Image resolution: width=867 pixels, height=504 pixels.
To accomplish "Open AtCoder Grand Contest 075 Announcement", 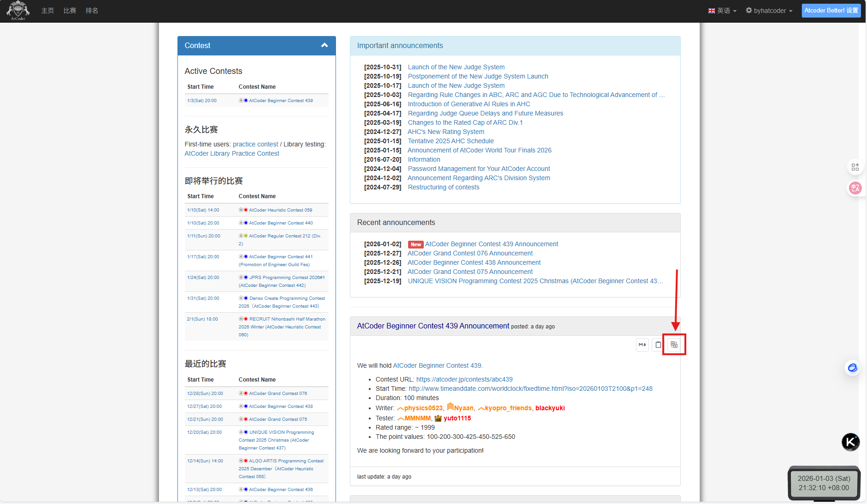I will click(470, 272).
